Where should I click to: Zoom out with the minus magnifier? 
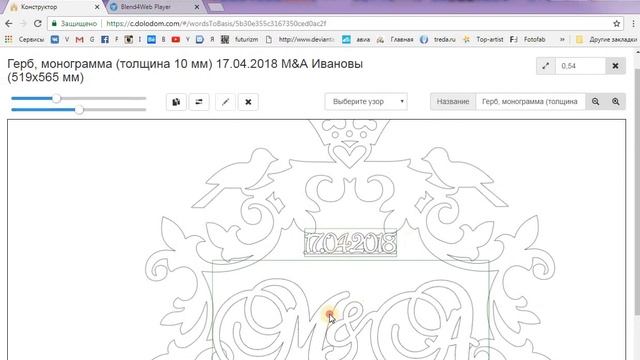click(x=596, y=102)
